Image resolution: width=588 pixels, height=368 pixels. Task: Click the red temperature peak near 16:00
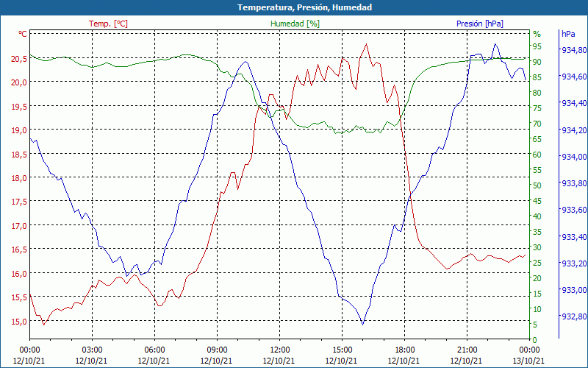pyautogui.click(x=366, y=44)
